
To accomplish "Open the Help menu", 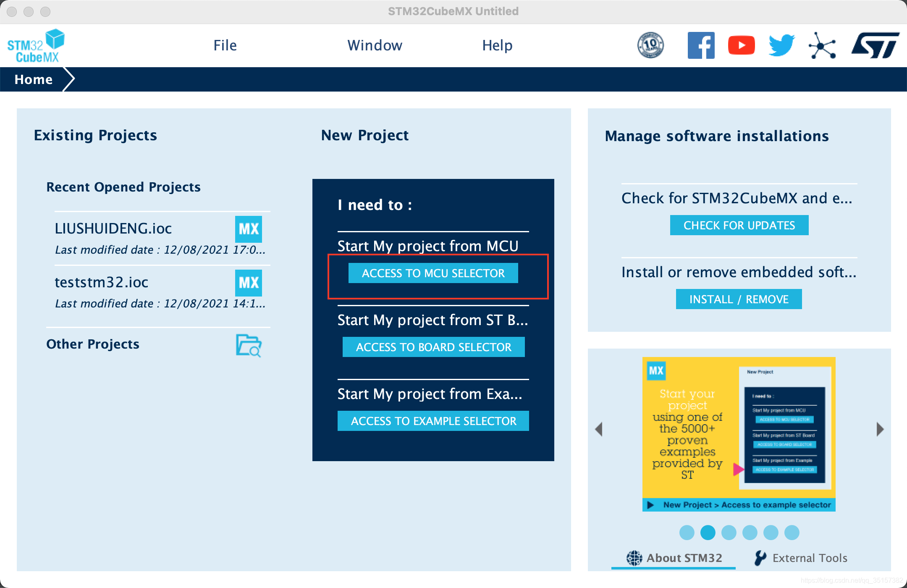I will click(497, 45).
